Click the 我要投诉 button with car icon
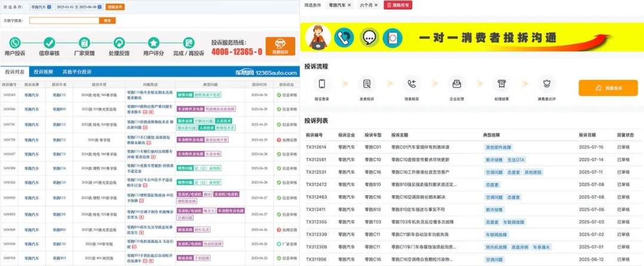644x266 pixels. (280, 46)
